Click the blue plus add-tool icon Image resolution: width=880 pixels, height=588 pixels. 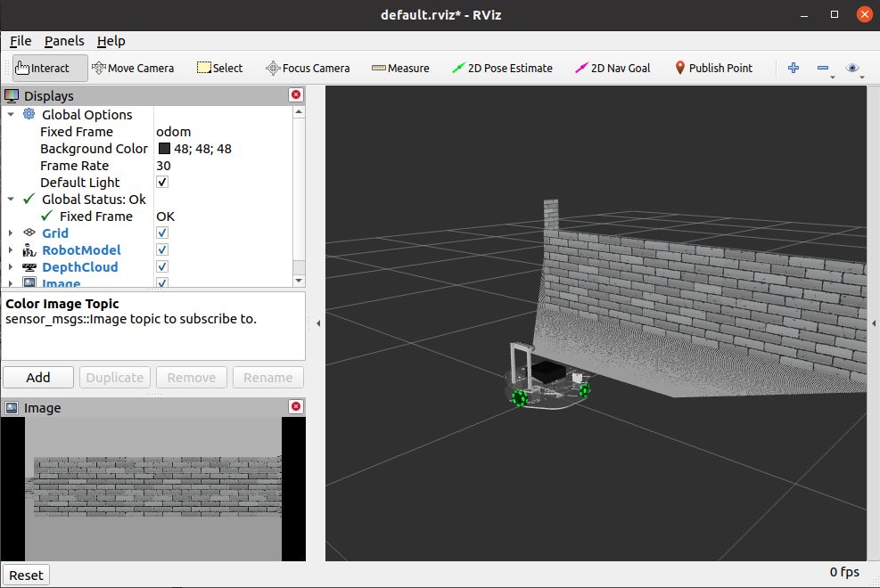click(793, 68)
